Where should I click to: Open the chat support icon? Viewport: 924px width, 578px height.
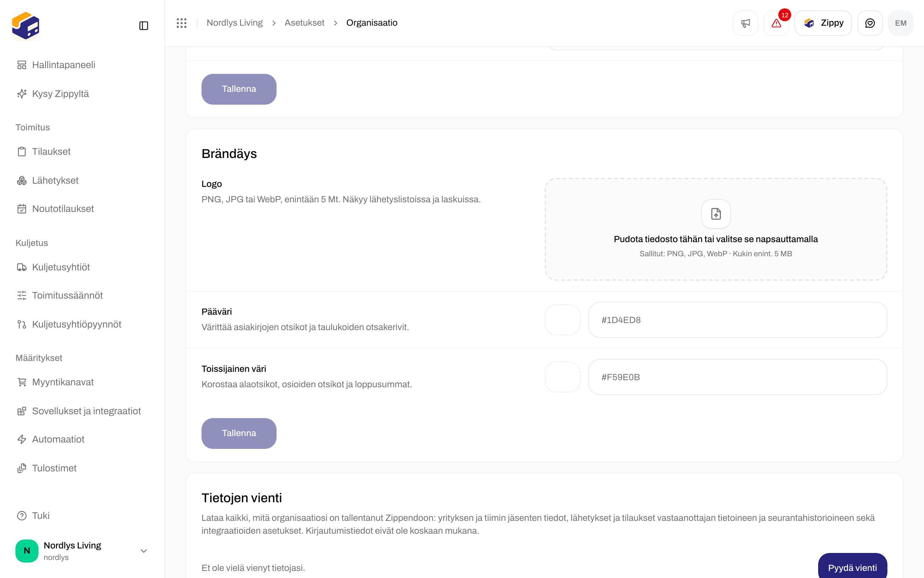[870, 23]
